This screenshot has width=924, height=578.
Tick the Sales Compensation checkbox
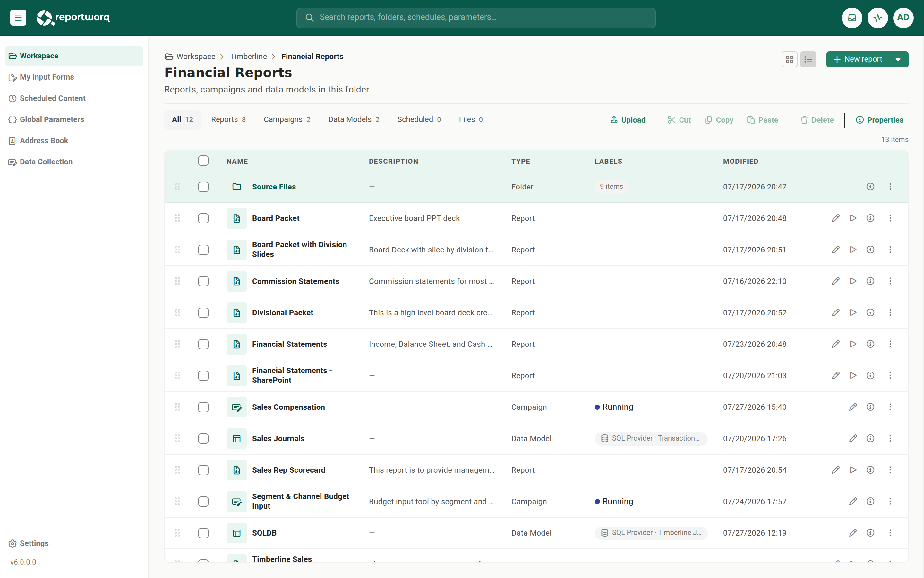[203, 407]
